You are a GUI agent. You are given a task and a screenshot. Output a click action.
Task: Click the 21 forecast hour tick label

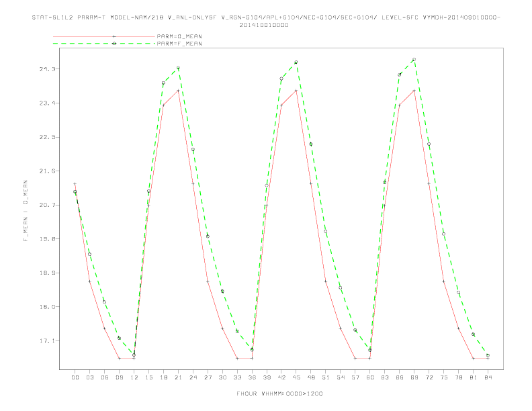178,377
